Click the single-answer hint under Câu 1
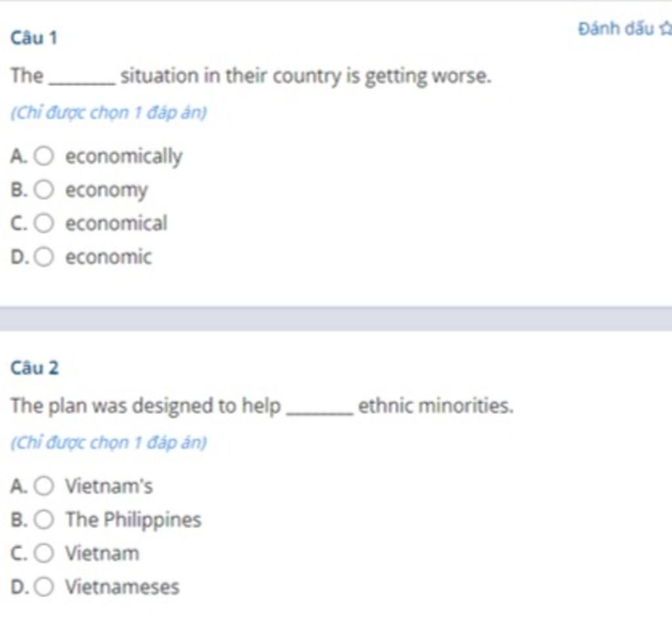This screenshot has width=672, height=624. pyautogui.click(x=109, y=113)
